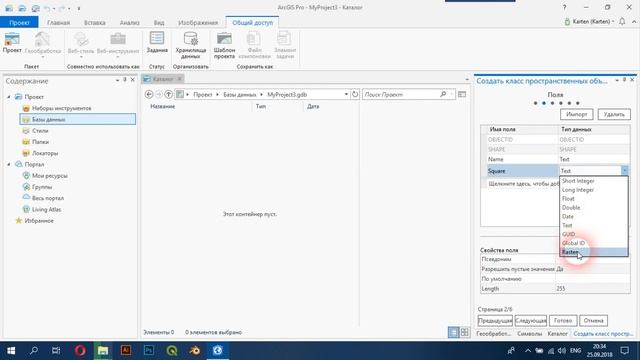Go back in catalog navigation
The image size is (640, 360).
tap(149, 94)
